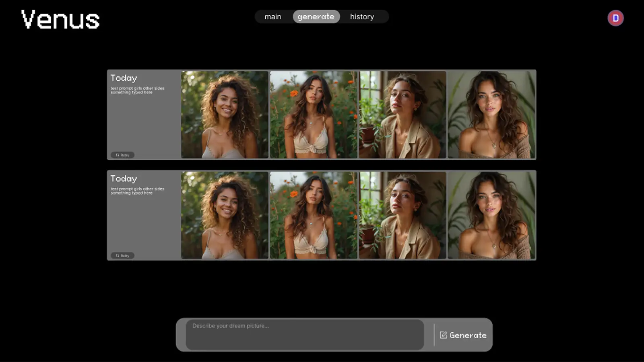Screen dimensions: 644x362
Task: Select the generate tab
Action: (x=316, y=16)
